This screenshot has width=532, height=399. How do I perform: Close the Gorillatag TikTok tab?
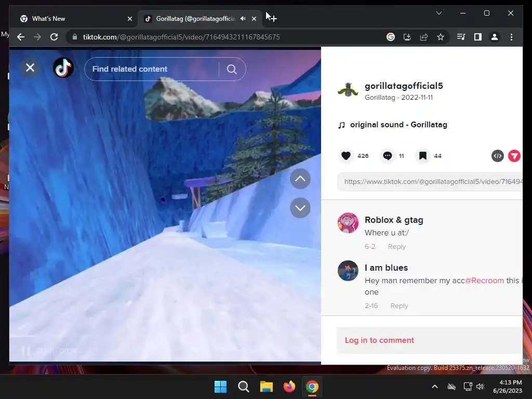click(x=254, y=19)
